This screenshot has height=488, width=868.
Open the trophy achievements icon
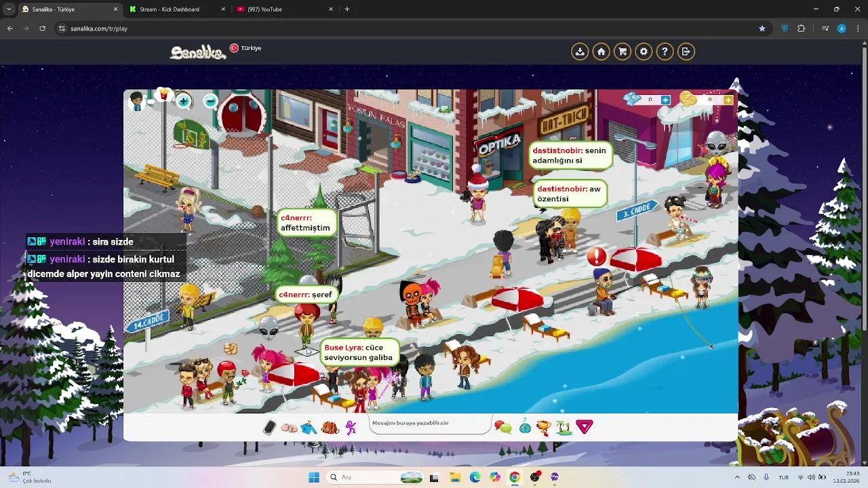tap(543, 427)
